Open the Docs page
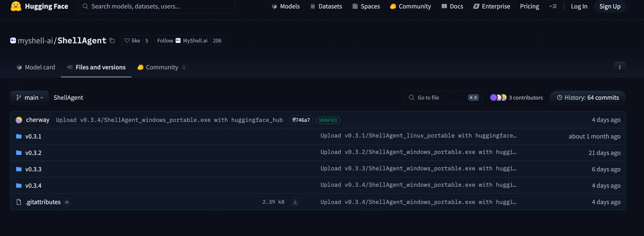Image resolution: width=644 pixels, height=236 pixels. tap(452, 6)
